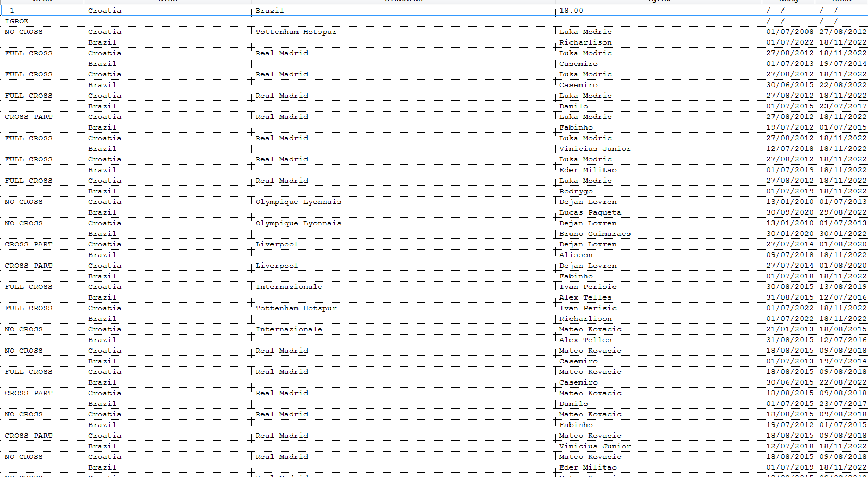This screenshot has height=477, width=868.
Task: Select NO CROSS in Luka Modric's Tottenham row
Action: tap(24, 32)
